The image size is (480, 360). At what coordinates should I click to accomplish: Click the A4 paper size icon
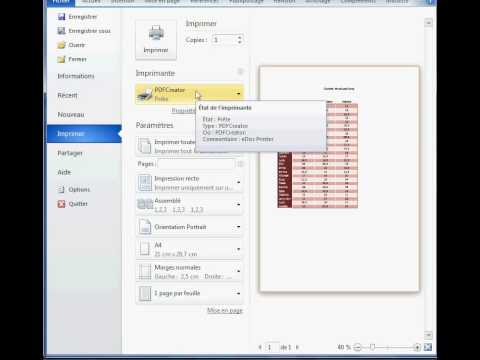(x=145, y=249)
